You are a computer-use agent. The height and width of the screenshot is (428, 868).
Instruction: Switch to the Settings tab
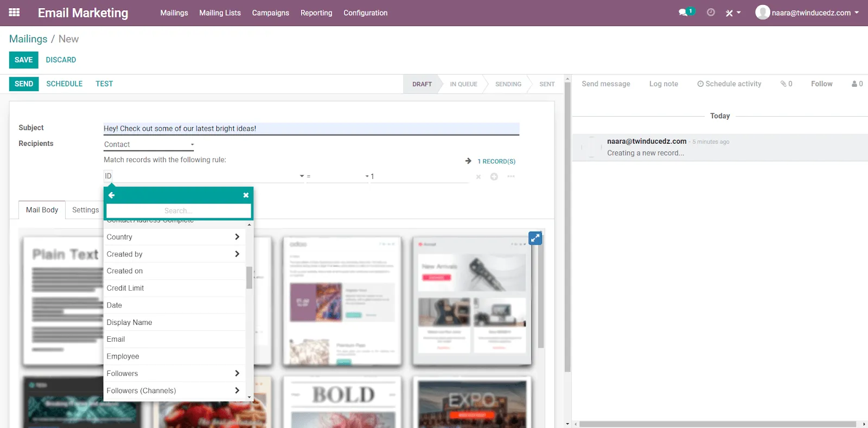tap(86, 210)
